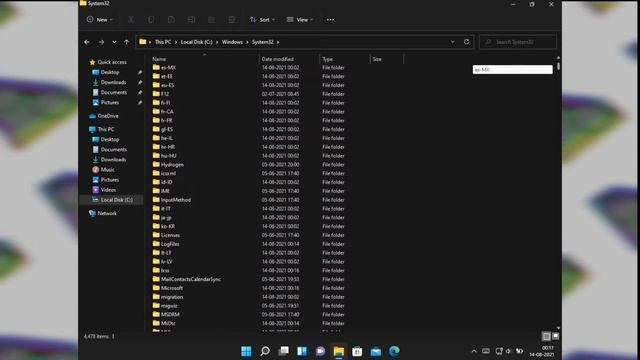Image resolution: width=640 pixels, height=360 pixels.
Task: Open Task View from the taskbar
Action: tap(283, 351)
